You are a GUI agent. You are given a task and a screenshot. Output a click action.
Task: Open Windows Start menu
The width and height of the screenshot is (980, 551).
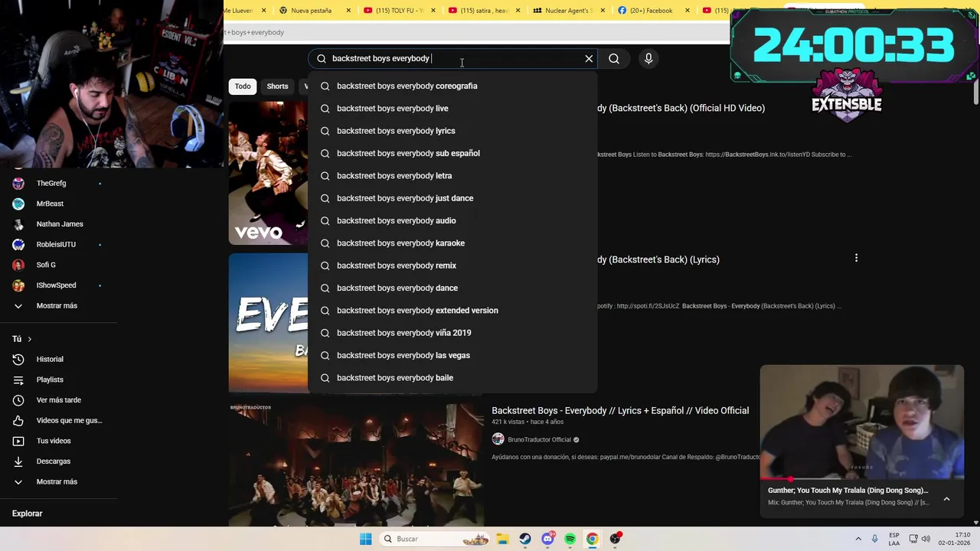point(365,539)
